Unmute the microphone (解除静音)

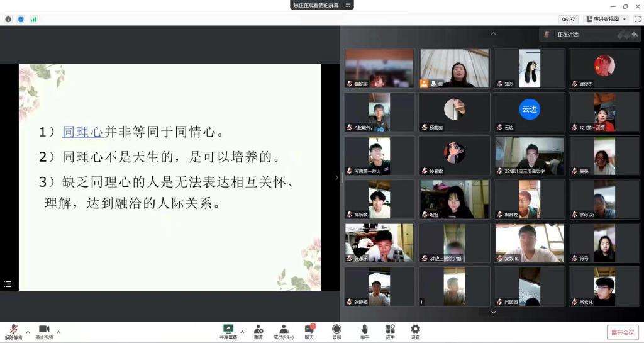pyautogui.click(x=13, y=331)
